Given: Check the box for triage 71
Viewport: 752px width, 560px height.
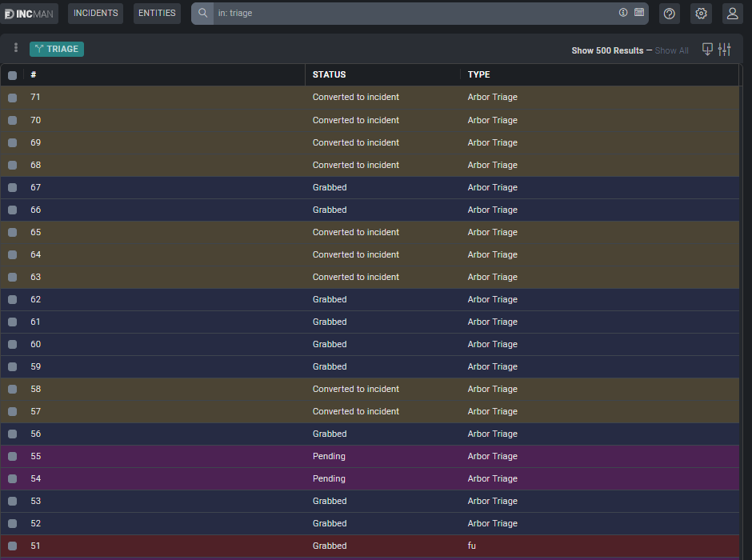Looking at the screenshot, I should [12, 98].
